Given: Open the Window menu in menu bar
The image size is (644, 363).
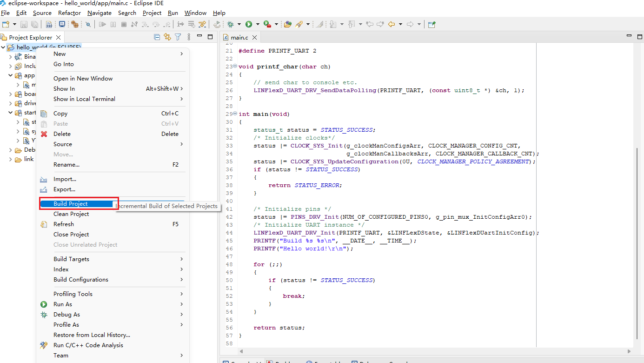Looking at the screenshot, I should tap(196, 13).
